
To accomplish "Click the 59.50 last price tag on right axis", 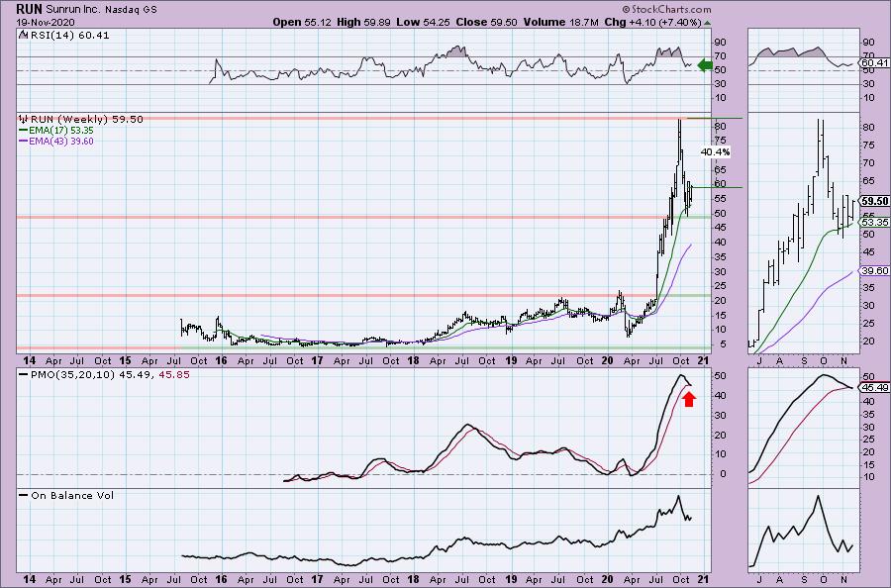I will click(x=875, y=201).
